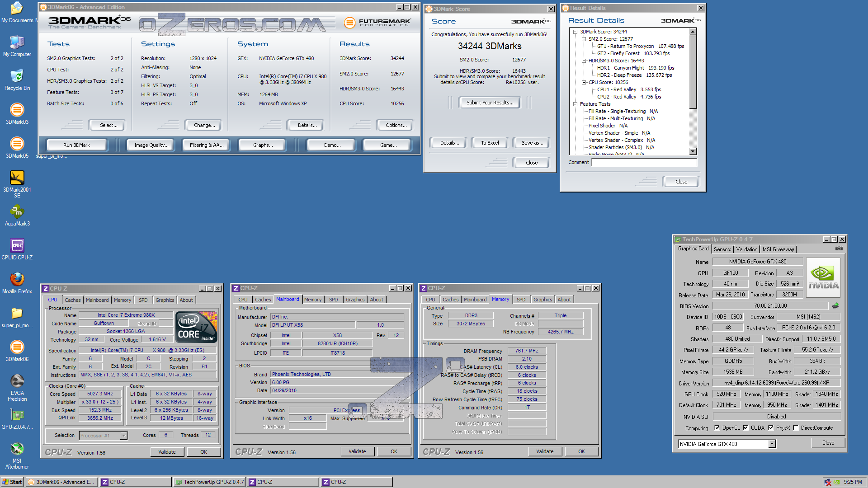Image resolution: width=868 pixels, height=488 pixels.
Task: Select HDR2 - Deep Freeze result row
Action: (x=634, y=75)
